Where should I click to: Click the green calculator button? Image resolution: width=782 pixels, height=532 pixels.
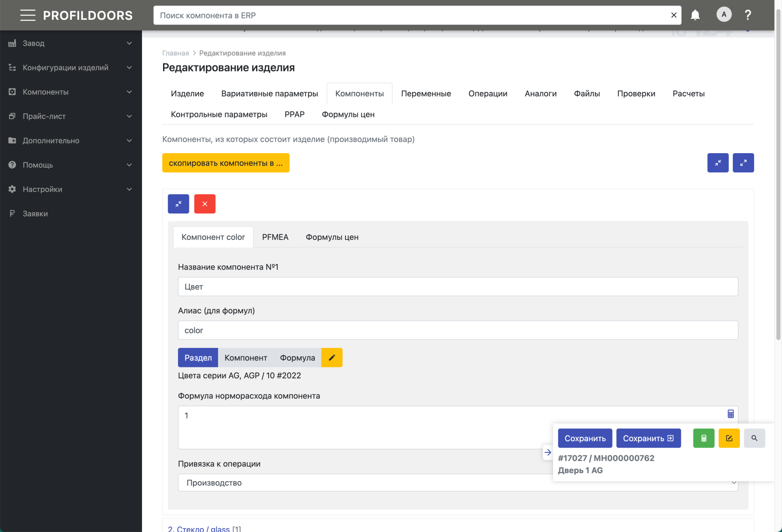click(703, 438)
